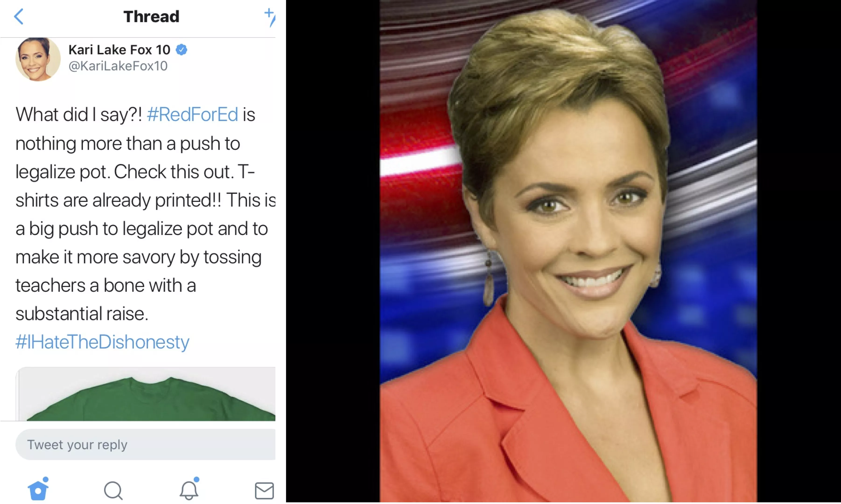Click the black bar left of portrait

coord(333,251)
